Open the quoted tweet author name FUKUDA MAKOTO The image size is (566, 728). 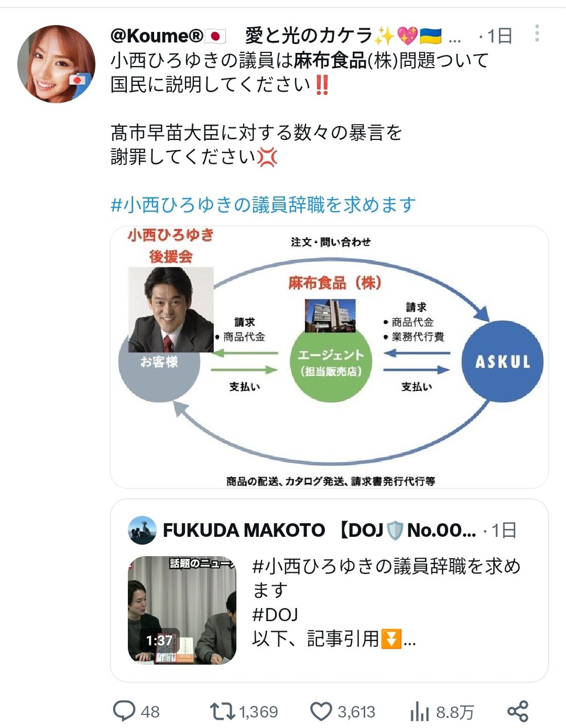click(x=243, y=530)
